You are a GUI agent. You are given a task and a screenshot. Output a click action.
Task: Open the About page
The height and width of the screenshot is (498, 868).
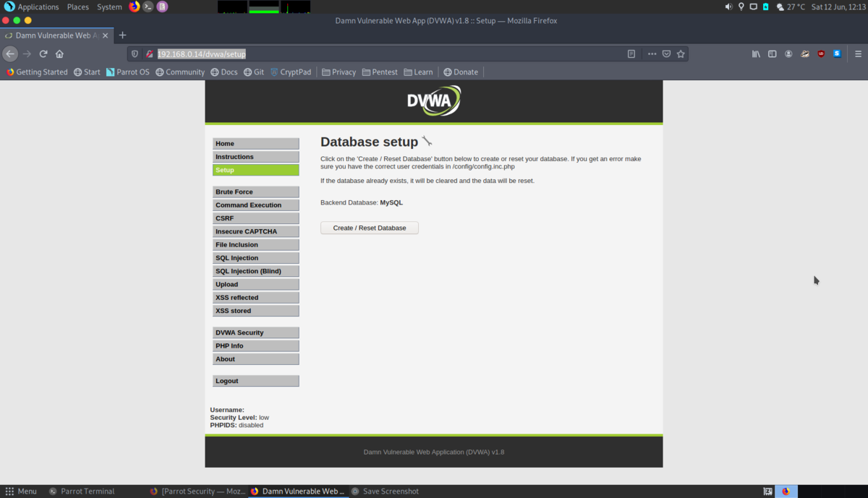[255, 359]
